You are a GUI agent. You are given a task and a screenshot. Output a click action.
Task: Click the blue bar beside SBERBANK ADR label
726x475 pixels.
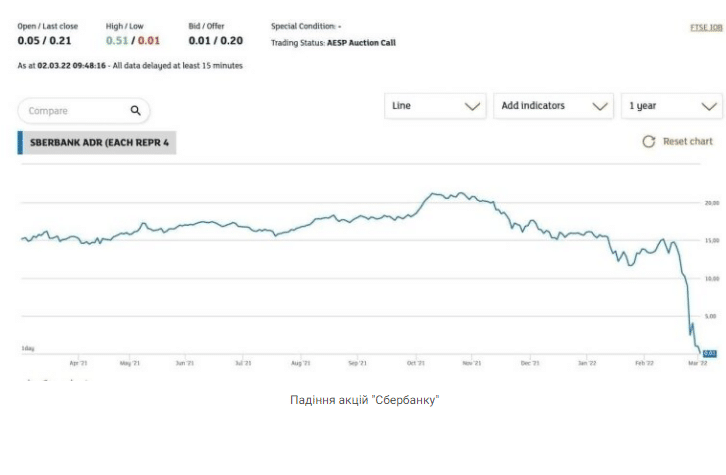click(20, 142)
